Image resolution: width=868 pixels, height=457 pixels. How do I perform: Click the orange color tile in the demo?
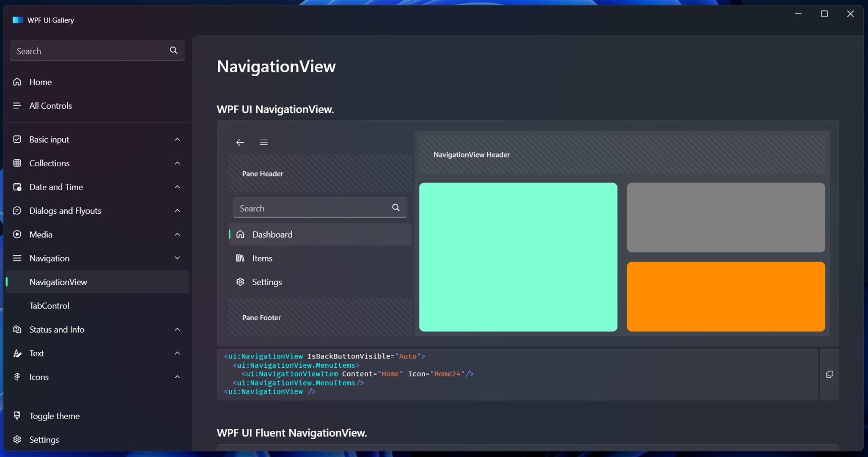[x=725, y=297]
